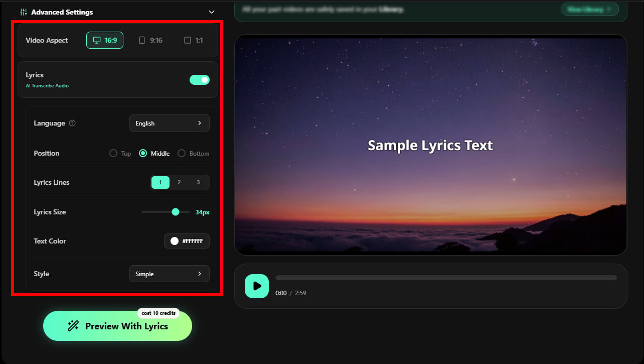Toggle the Lyrics switch off

(x=200, y=80)
